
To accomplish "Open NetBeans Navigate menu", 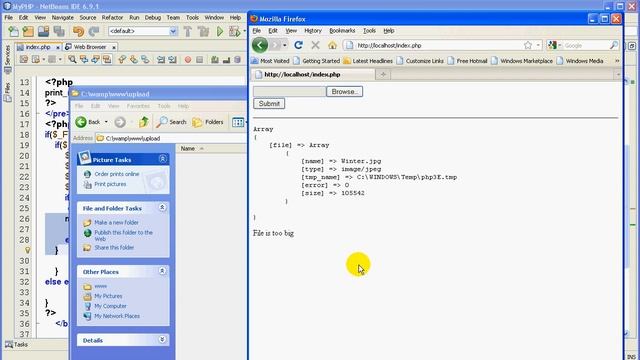I will pos(62,18).
